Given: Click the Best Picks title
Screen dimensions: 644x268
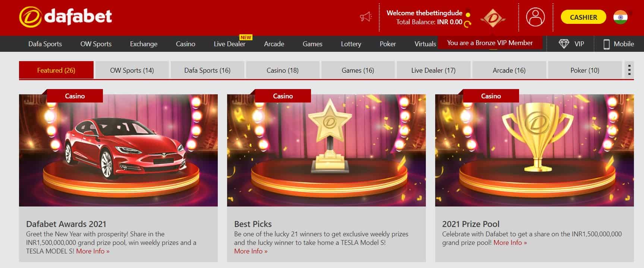Looking at the screenshot, I should tap(253, 224).
